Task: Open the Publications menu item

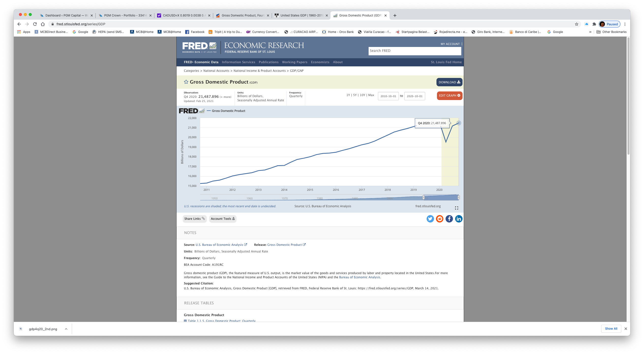Action: point(269,62)
